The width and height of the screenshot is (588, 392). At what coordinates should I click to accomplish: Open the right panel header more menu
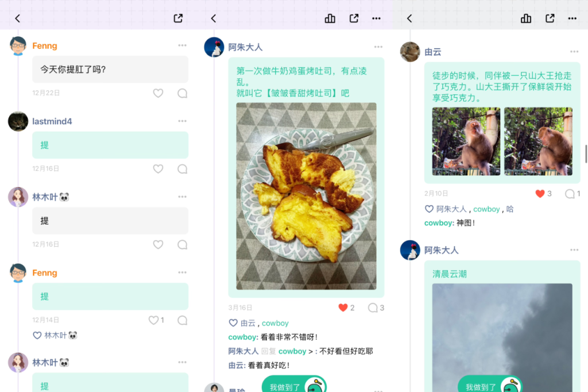(x=572, y=18)
